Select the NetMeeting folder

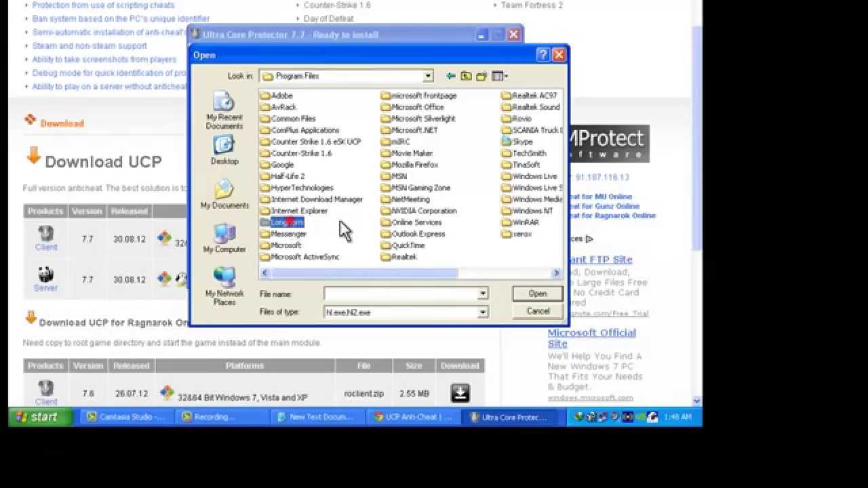click(x=406, y=199)
